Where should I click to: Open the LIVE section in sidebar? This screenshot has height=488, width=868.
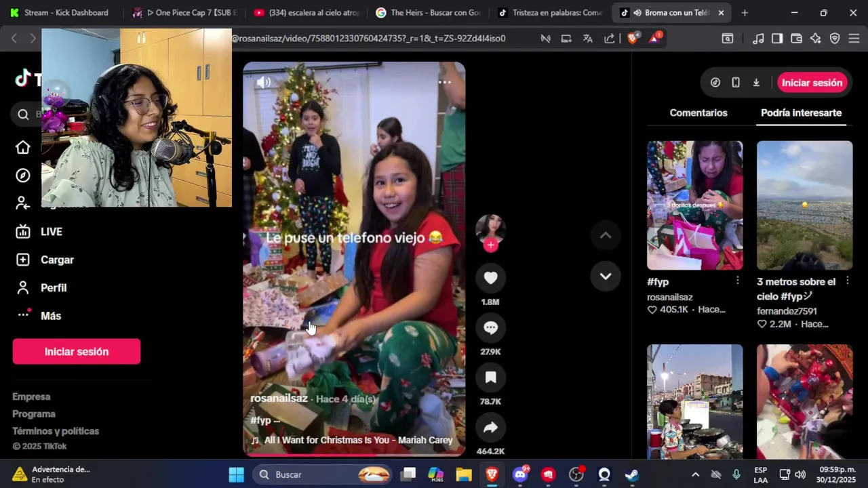[39, 232]
